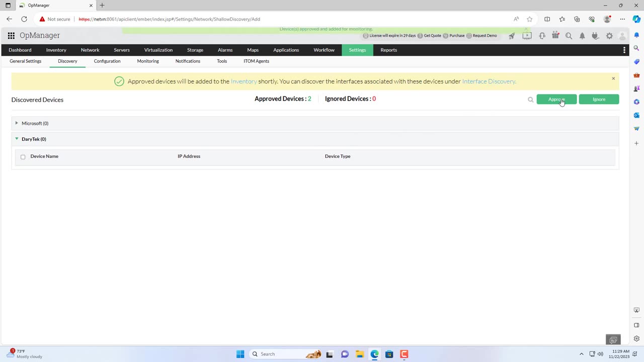The image size is (644, 362).
Task: Click the IP Address column header
Action: pos(189,156)
